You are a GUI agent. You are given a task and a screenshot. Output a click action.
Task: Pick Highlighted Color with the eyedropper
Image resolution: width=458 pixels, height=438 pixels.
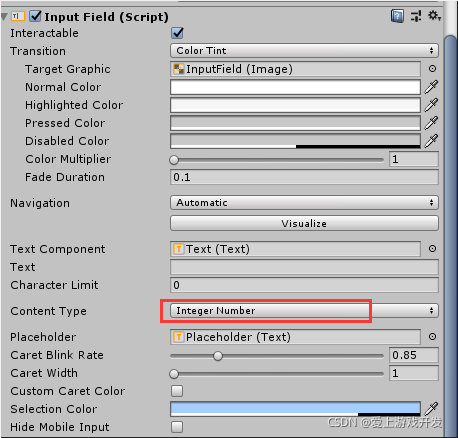(431, 105)
